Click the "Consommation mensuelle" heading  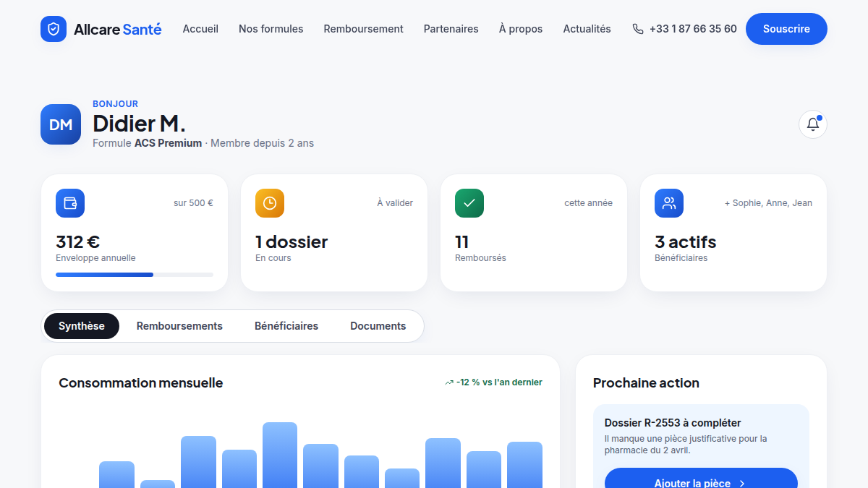141,383
